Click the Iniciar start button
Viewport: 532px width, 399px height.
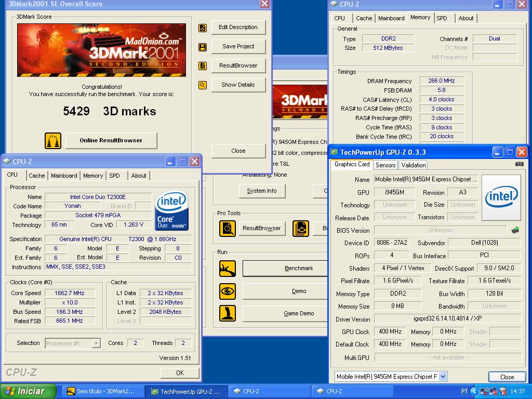[x=28, y=392]
